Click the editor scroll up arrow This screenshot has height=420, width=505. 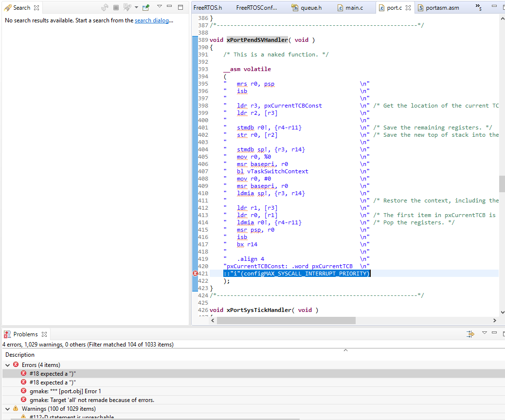click(x=502, y=19)
